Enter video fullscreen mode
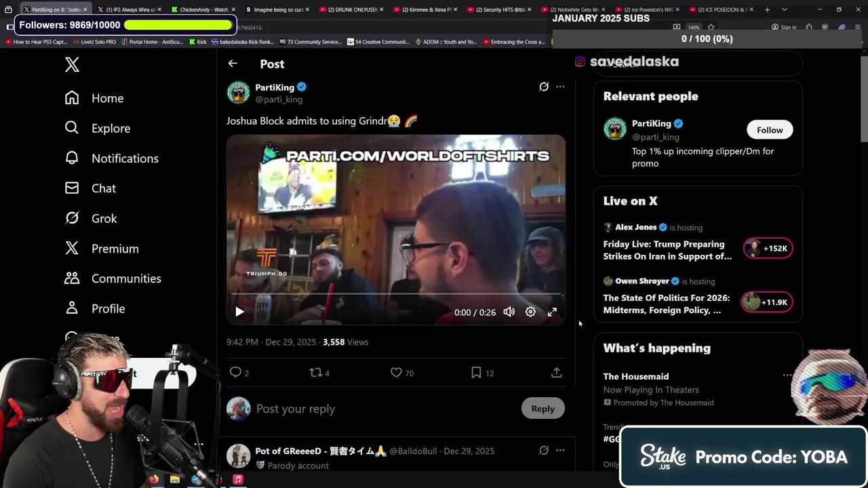The width and height of the screenshot is (868, 488). [x=552, y=312]
